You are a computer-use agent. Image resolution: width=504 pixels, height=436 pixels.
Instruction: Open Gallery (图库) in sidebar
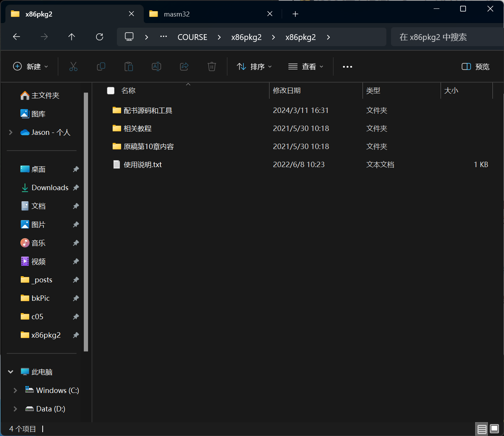(38, 114)
